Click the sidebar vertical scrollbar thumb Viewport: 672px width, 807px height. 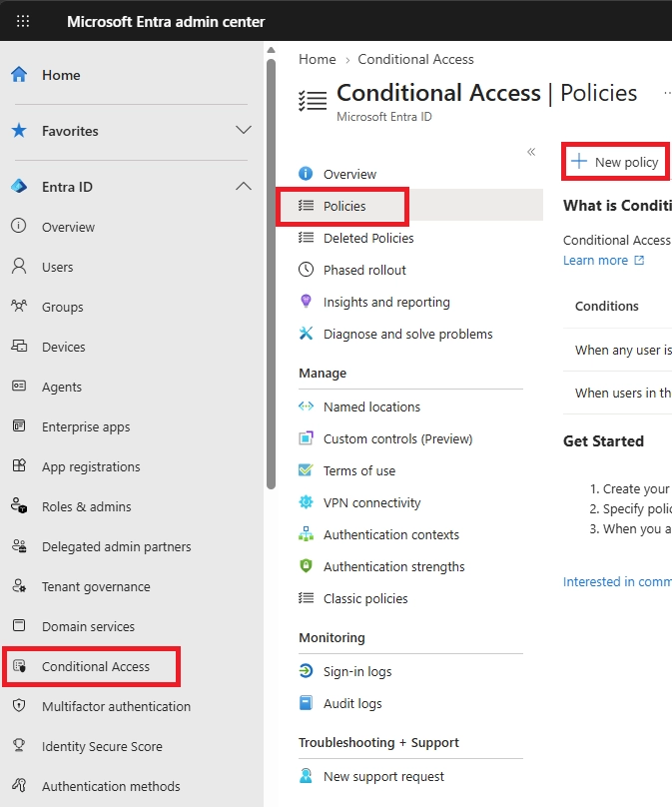click(x=272, y=275)
